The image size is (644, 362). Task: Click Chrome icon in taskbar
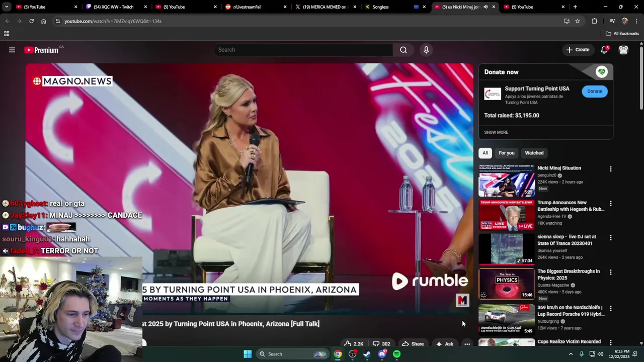(x=338, y=354)
